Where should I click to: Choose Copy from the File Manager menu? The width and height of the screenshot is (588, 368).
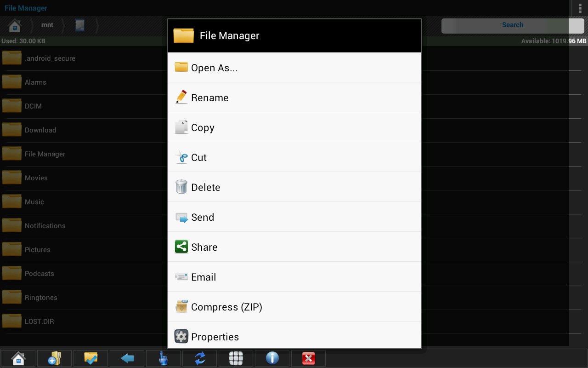point(294,127)
